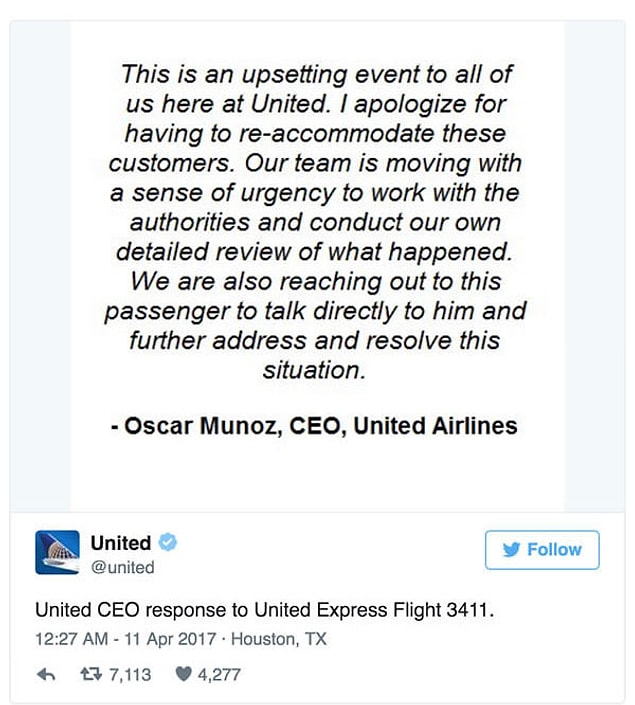
Task: Retweet using the retweet arrows icon
Action: click(92, 674)
